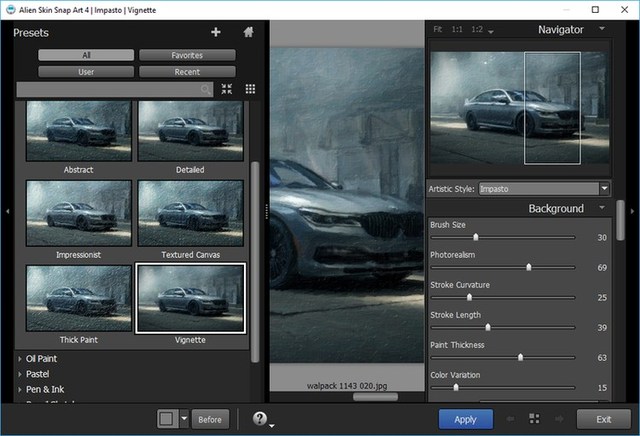Switch presets to grid view icon
Viewport: 640px width, 436px height.
point(250,89)
